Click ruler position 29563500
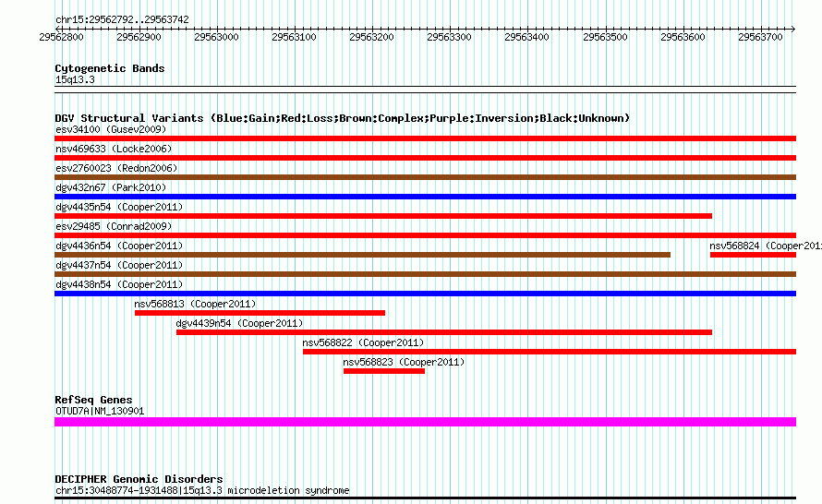The height and width of the screenshot is (504, 822). [x=606, y=37]
